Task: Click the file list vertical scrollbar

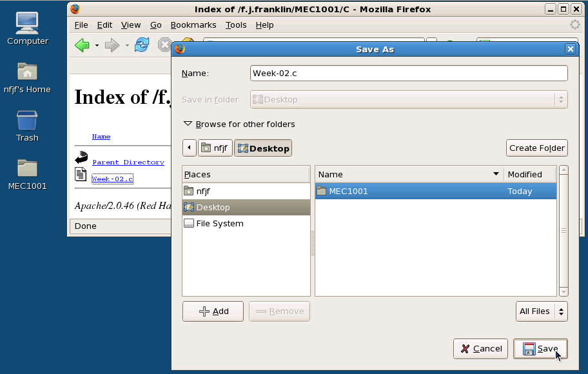Action: click(563, 230)
